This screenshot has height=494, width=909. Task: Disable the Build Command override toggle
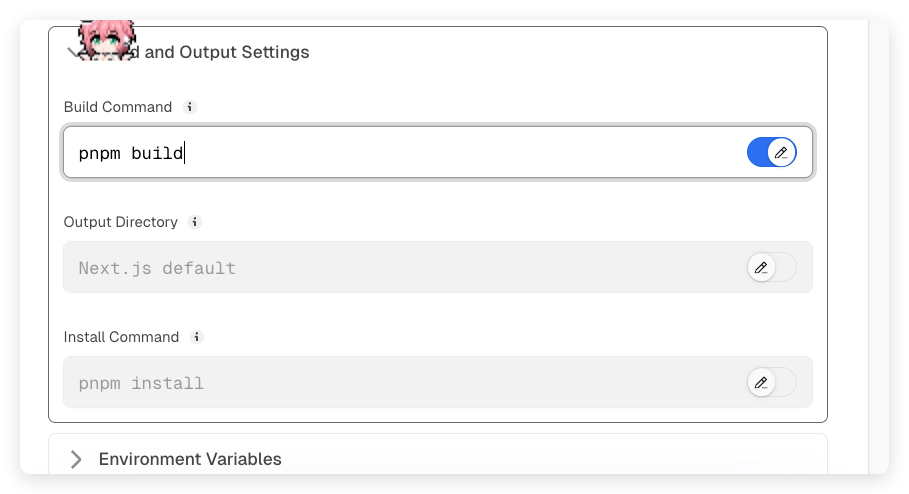(771, 153)
